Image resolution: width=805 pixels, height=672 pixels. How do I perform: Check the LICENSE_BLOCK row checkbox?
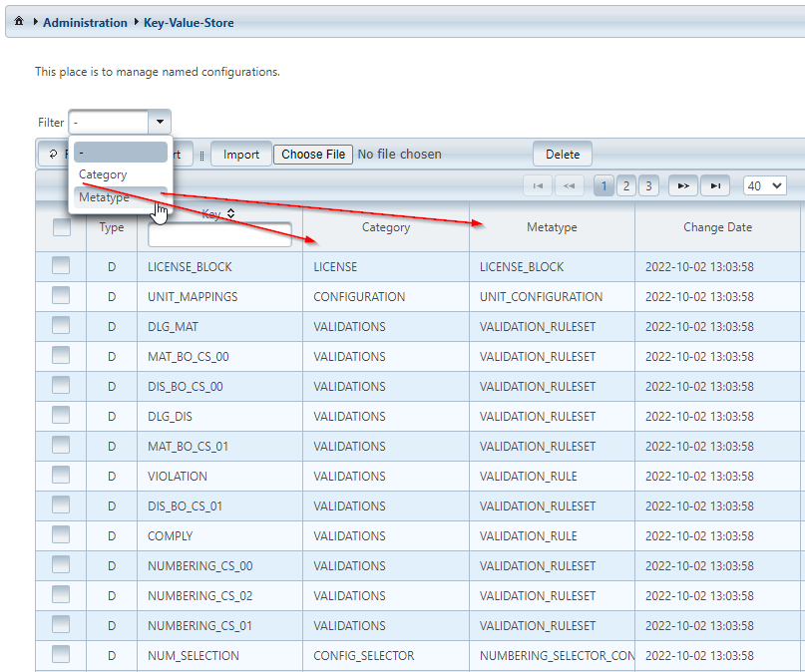click(62, 265)
